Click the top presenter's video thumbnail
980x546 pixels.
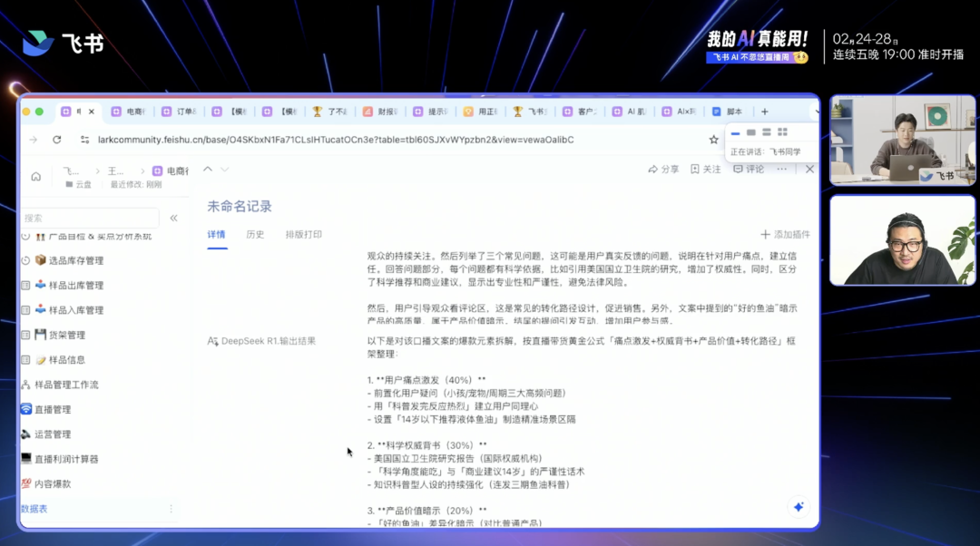pos(903,140)
